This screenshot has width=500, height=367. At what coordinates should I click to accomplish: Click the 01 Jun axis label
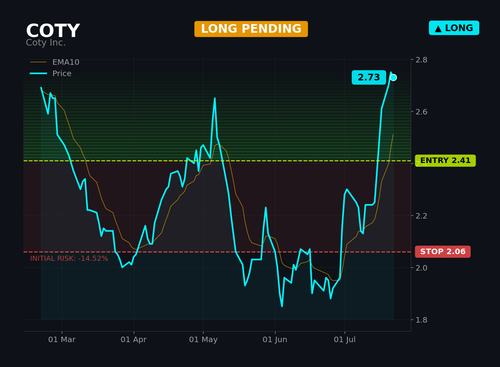pos(275,340)
